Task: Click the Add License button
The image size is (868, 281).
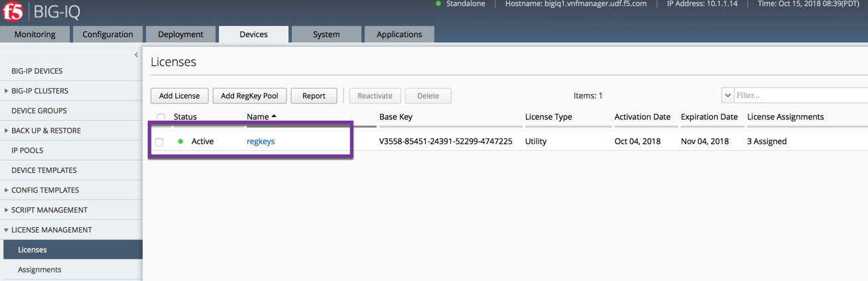Action: tap(180, 95)
